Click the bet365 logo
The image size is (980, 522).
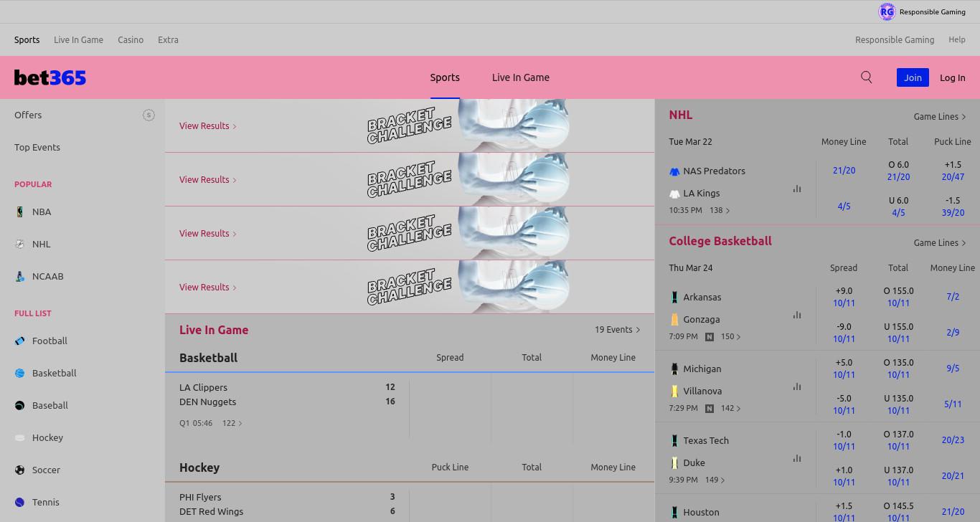(x=50, y=77)
